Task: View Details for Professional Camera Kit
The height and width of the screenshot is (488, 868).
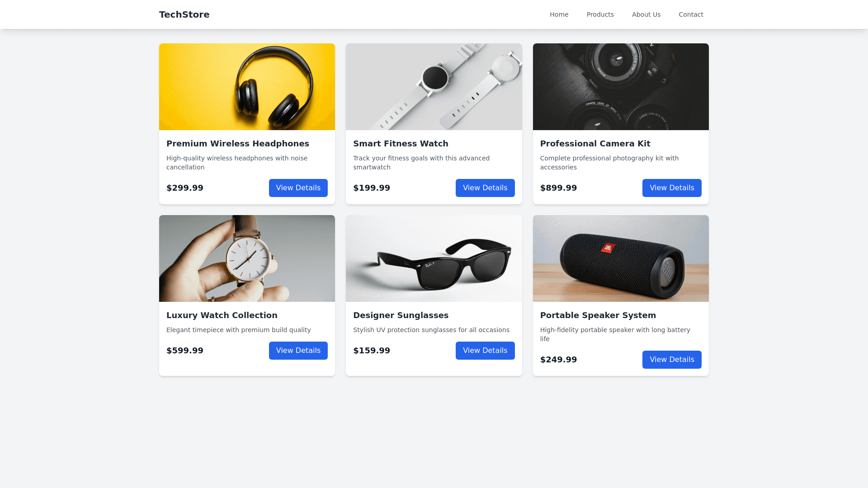Action: pyautogui.click(x=672, y=188)
